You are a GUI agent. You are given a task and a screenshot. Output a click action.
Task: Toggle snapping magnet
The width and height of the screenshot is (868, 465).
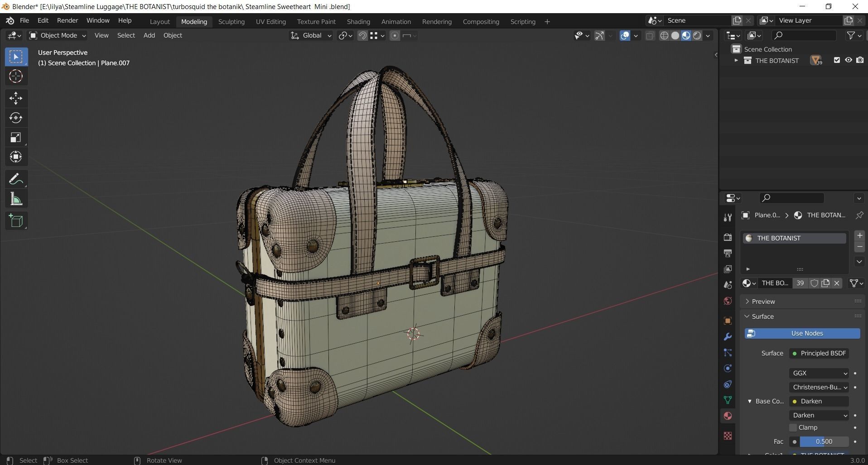(362, 35)
